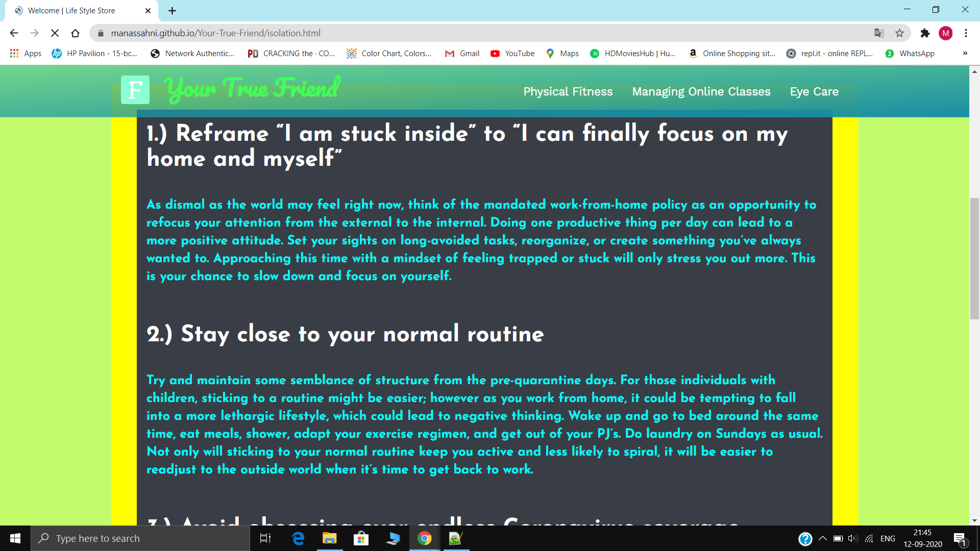This screenshot has height=551, width=980.
Task: Click the green F site logo
Action: (135, 90)
